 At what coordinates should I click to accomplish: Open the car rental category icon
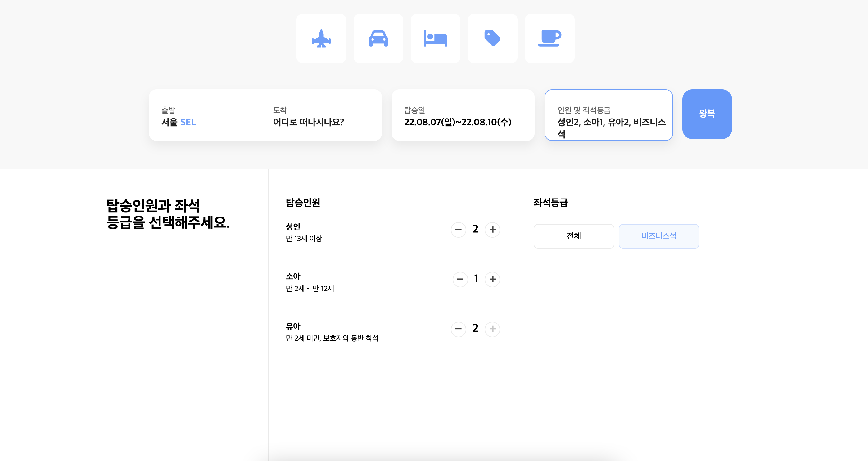click(x=378, y=38)
